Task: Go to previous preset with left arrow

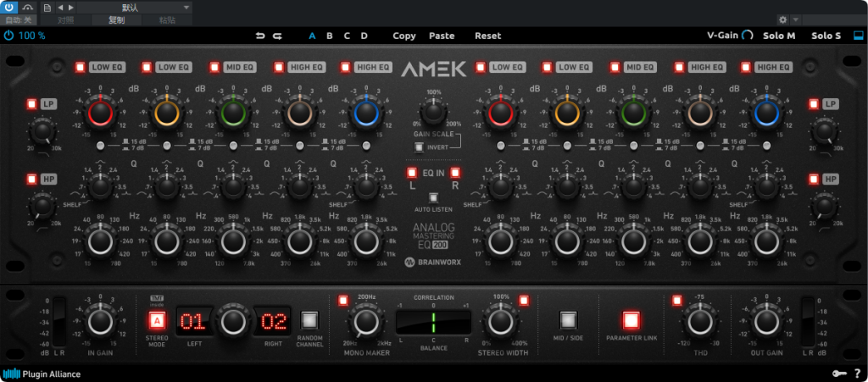Action: (60, 8)
